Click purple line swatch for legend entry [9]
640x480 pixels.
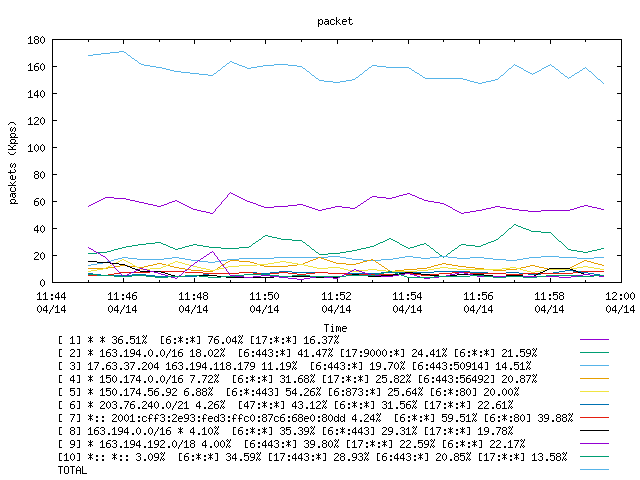[x=594, y=444]
